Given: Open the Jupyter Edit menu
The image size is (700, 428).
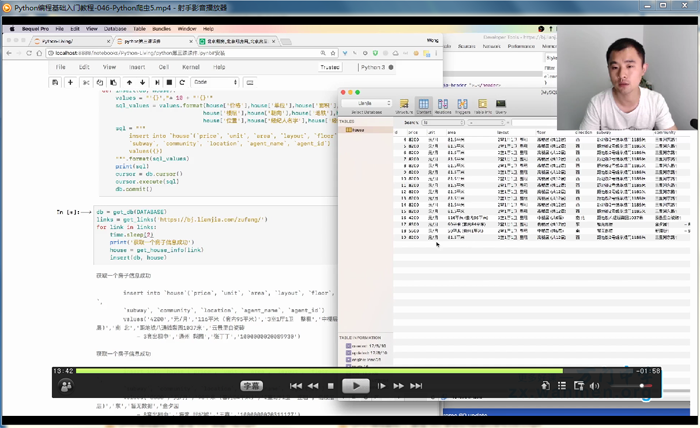Looking at the screenshot, I should (x=84, y=67).
